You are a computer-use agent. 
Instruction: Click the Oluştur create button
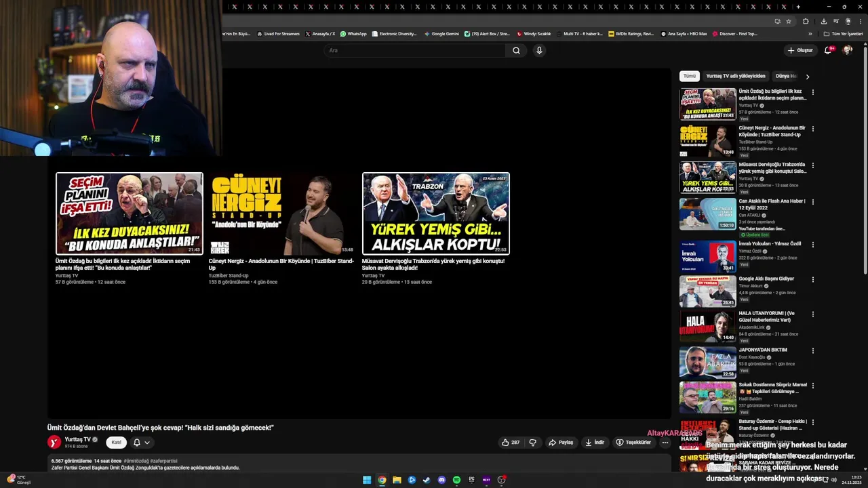pyautogui.click(x=800, y=50)
